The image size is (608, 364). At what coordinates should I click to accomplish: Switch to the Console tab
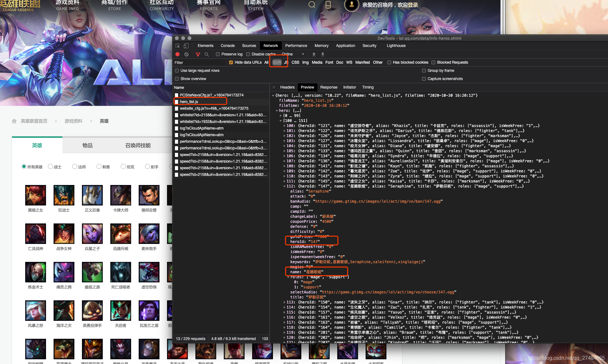tap(228, 46)
